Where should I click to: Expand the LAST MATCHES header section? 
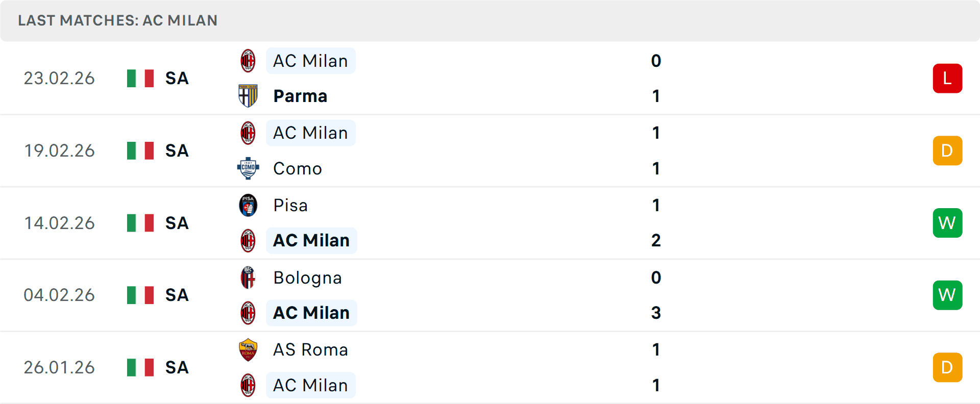117,20
